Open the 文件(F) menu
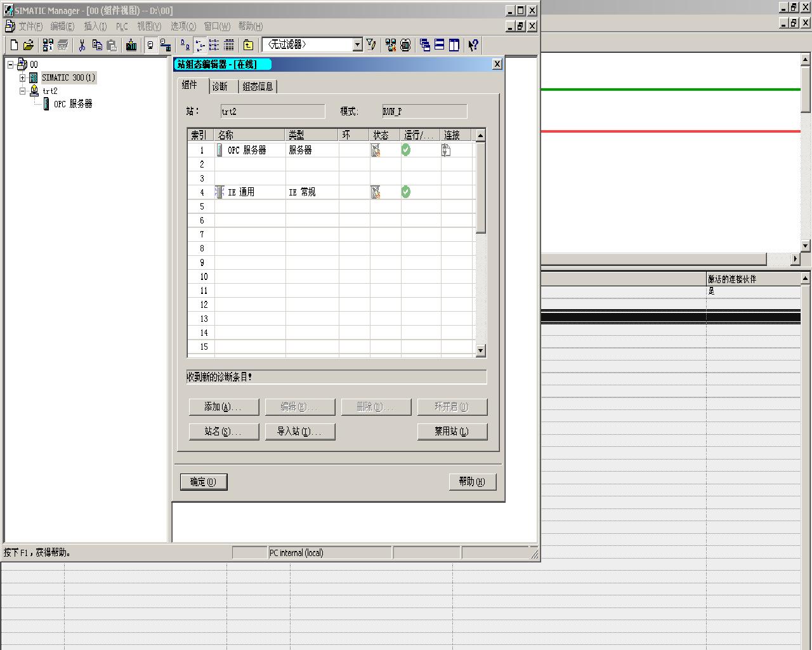Viewport: 812px width, 650px height. 30,26
